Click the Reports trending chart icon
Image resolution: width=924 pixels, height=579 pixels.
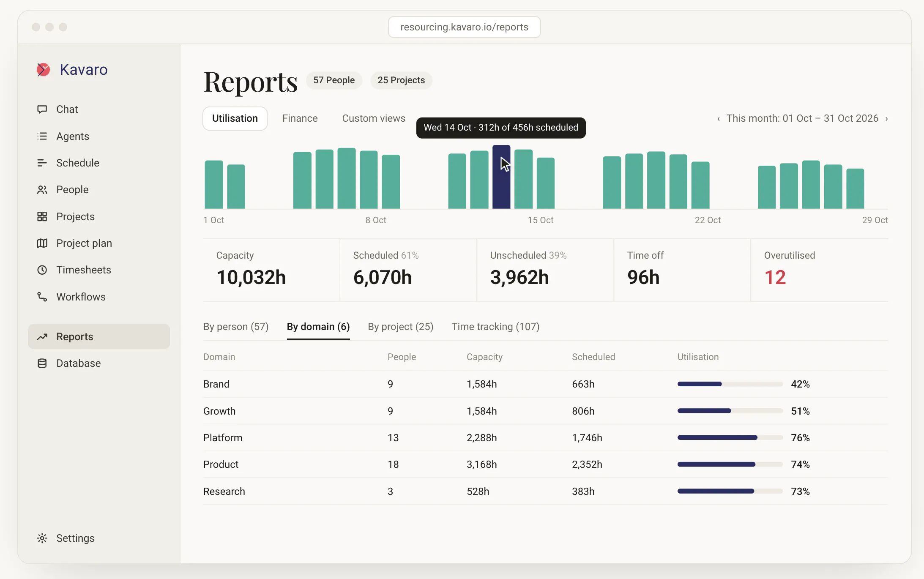click(42, 337)
